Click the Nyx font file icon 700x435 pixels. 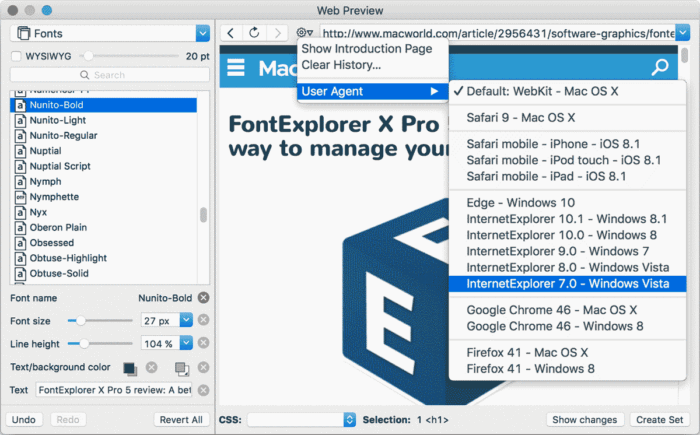(x=20, y=212)
